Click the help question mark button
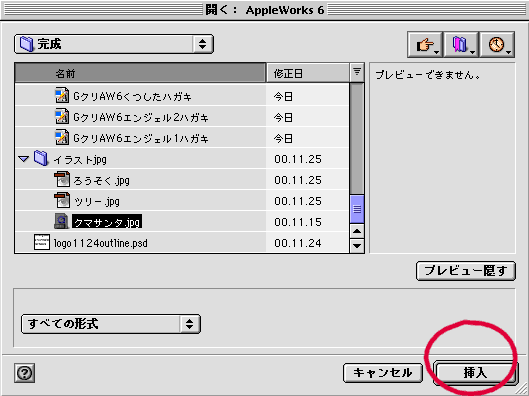Viewport: 529px width, 396px height. click(x=25, y=373)
